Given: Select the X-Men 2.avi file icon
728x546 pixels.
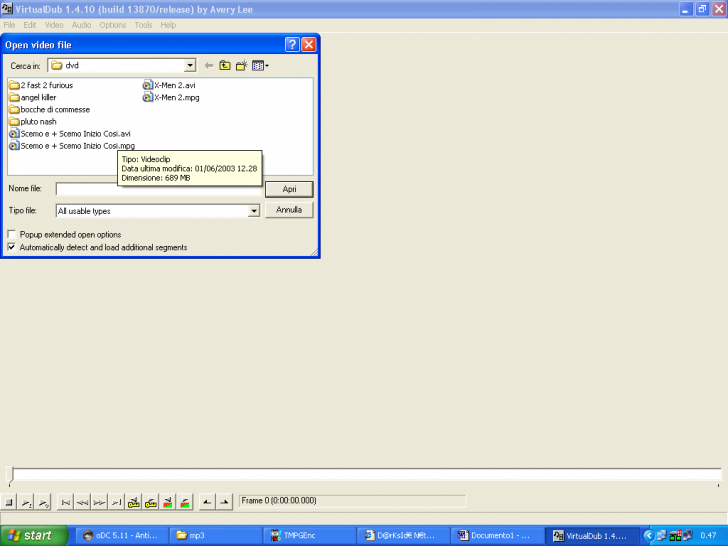Looking at the screenshot, I should pos(147,85).
